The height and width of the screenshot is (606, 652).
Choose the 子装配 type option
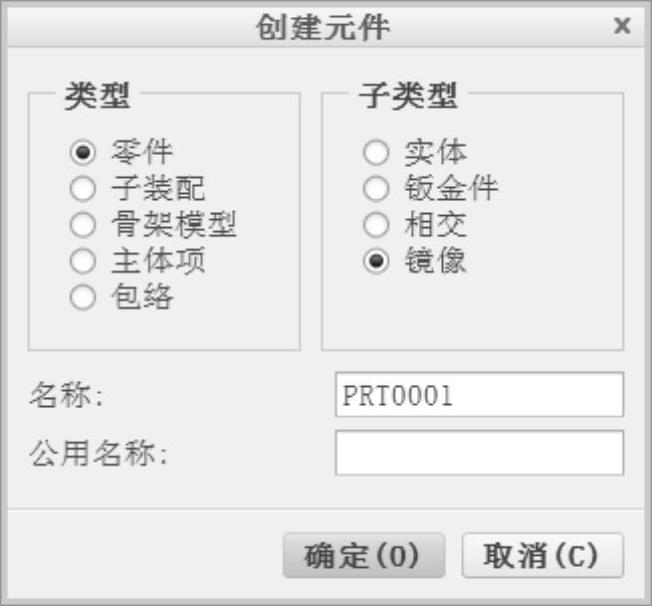[x=83, y=189]
